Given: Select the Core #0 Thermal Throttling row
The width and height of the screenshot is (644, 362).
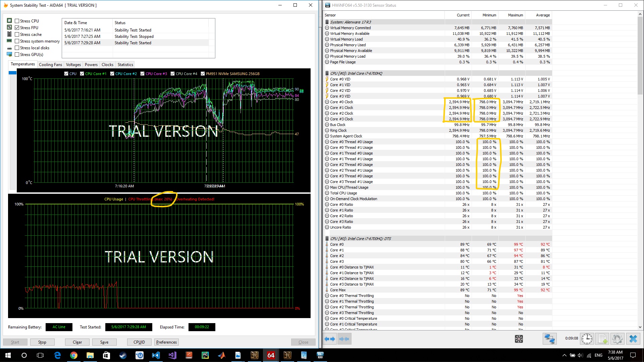Looking at the screenshot, I should coord(437,296).
